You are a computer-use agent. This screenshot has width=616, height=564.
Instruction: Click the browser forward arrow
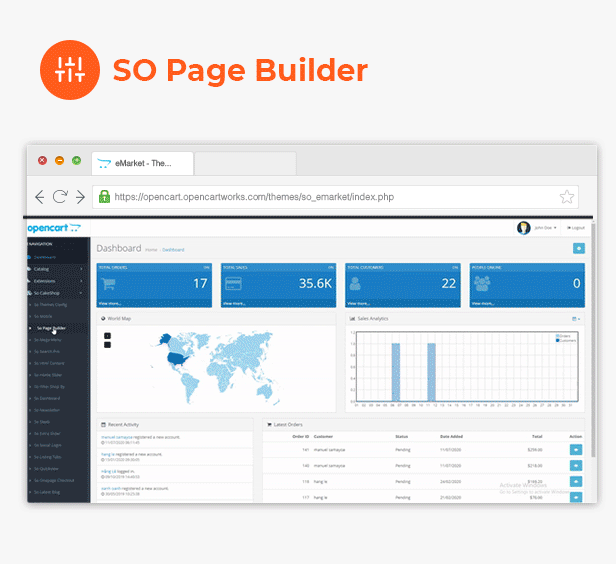click(x=81, y=197)
